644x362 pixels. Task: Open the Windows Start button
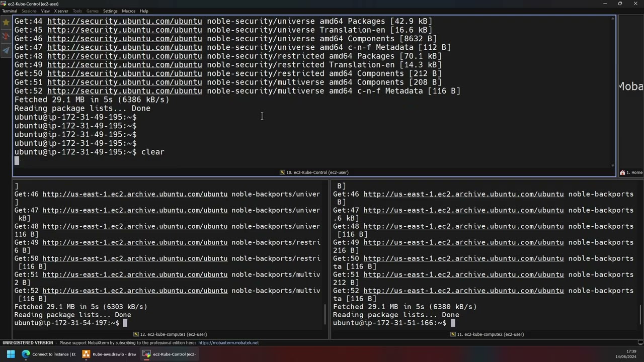[x=11, y=354]
